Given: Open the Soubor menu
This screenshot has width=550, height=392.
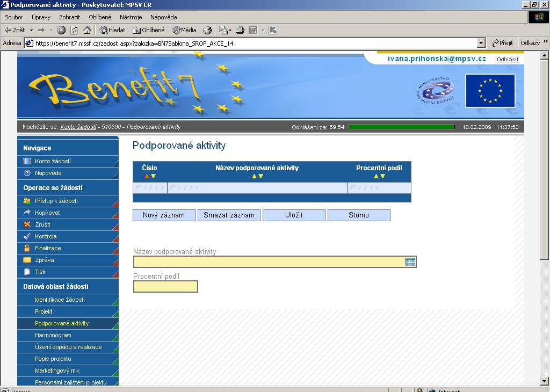Looking at the screenshot, I should point(14,17).
